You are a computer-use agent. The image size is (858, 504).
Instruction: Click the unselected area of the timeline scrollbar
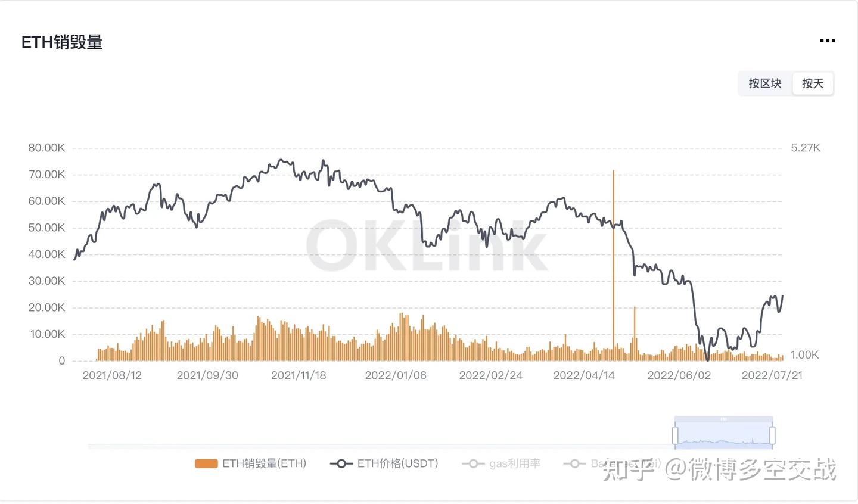(x=381, y=444)
